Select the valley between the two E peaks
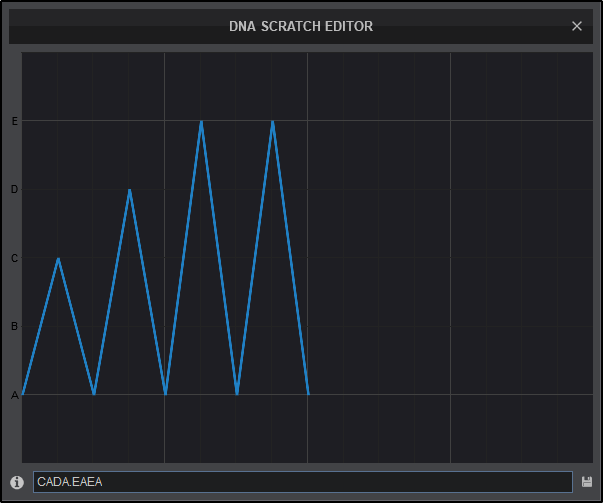Viewport: 603px width, 503px height. coord(237,394)
